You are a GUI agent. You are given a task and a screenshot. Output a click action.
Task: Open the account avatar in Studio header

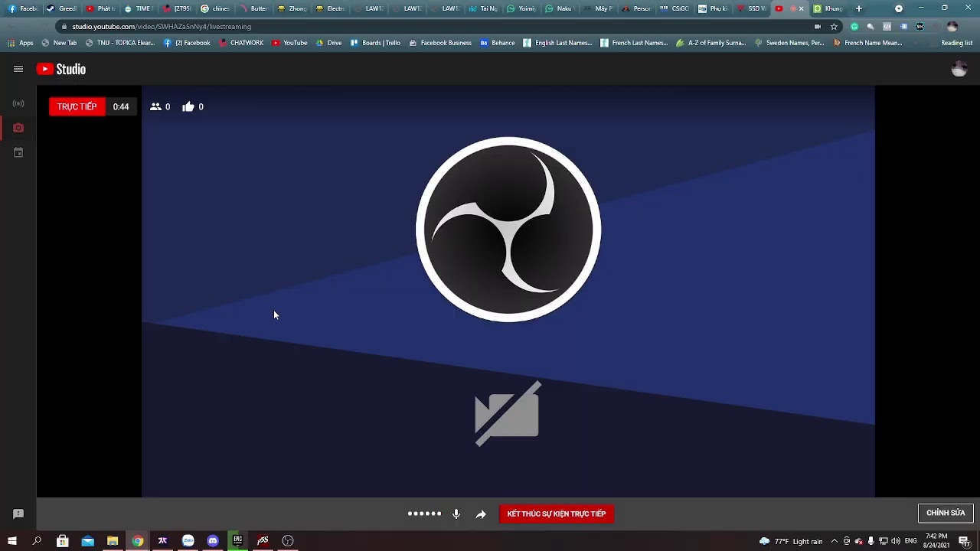point(959,69)
